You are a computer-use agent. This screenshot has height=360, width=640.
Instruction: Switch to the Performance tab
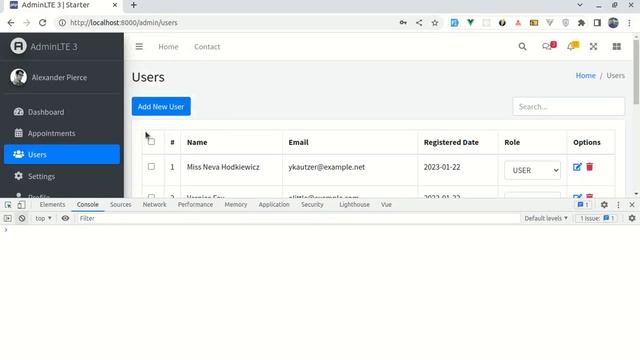[x=195, y=204]
